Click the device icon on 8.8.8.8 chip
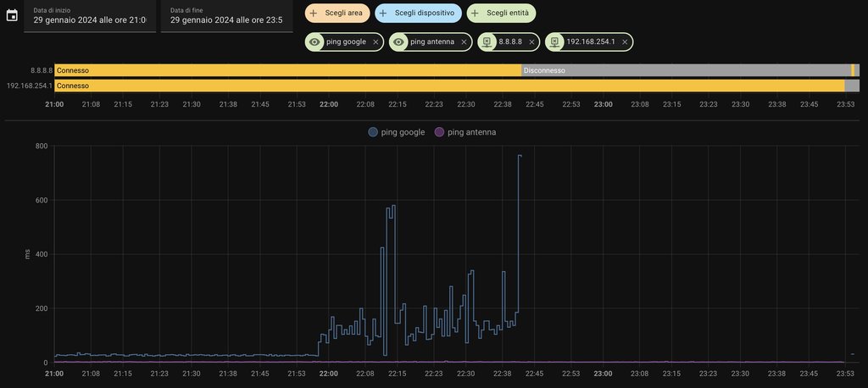This screenshot has width=868, height=388. [487, 42]
